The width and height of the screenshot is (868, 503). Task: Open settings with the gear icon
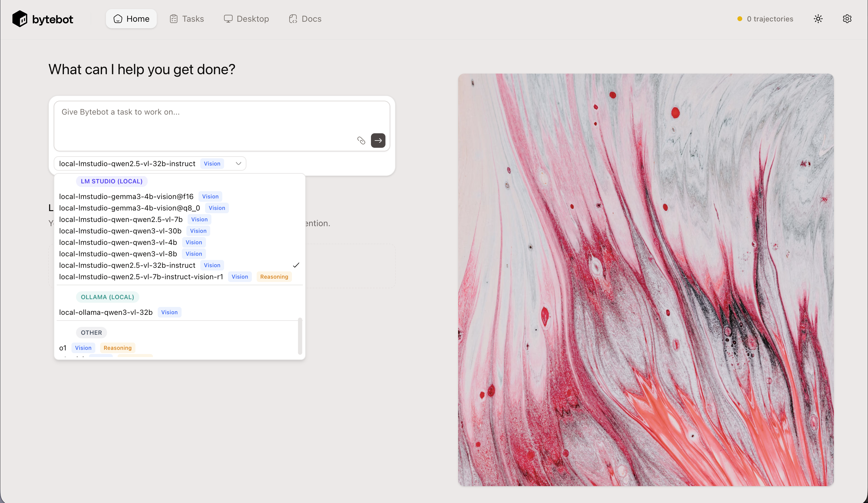click(847, 19)
